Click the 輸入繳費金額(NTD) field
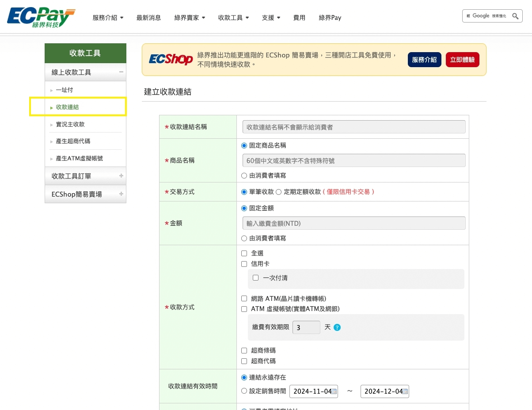This screenshot has width=532, height=410. [x=354, y=223]
